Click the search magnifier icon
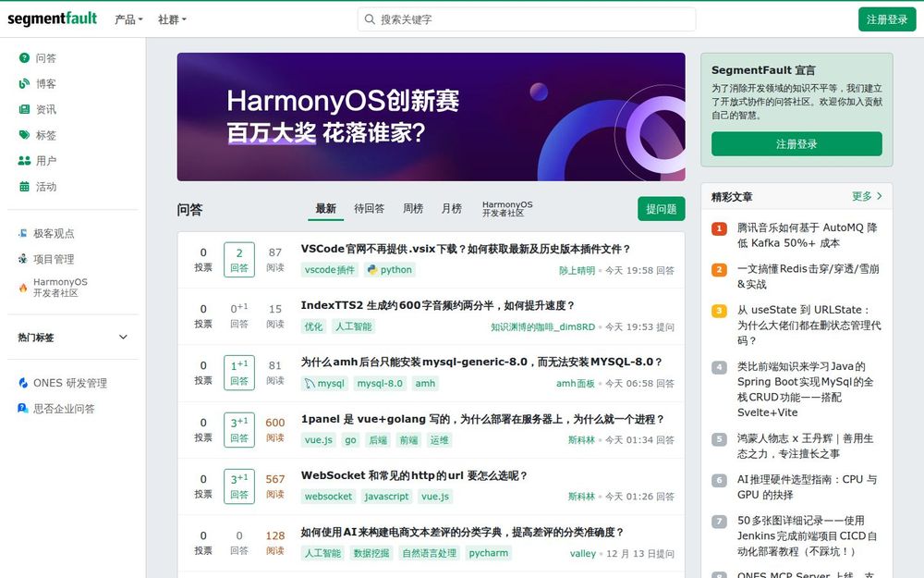The image size is (924, 578). tap(370, 18)
